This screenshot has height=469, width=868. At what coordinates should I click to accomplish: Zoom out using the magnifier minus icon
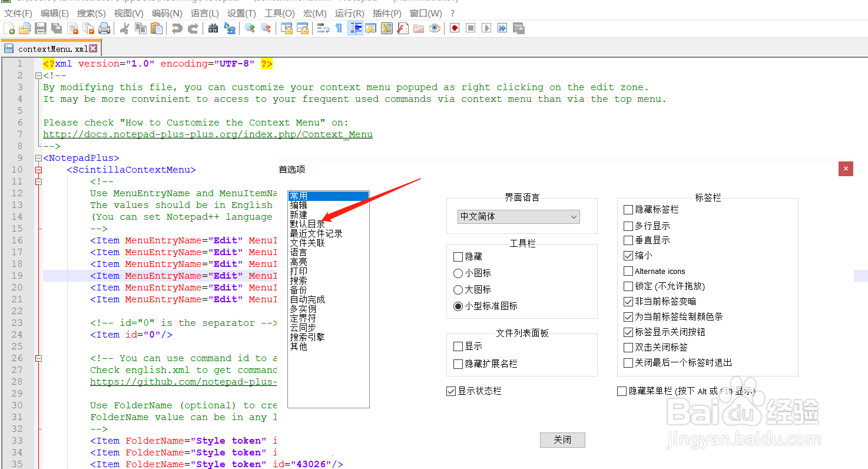(x=266, y=28)
